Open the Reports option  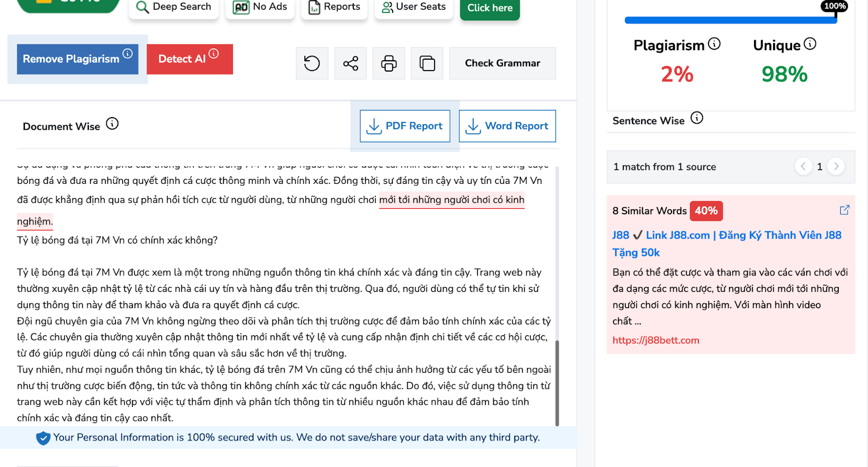pyautogui.click(x=334, y=7)
